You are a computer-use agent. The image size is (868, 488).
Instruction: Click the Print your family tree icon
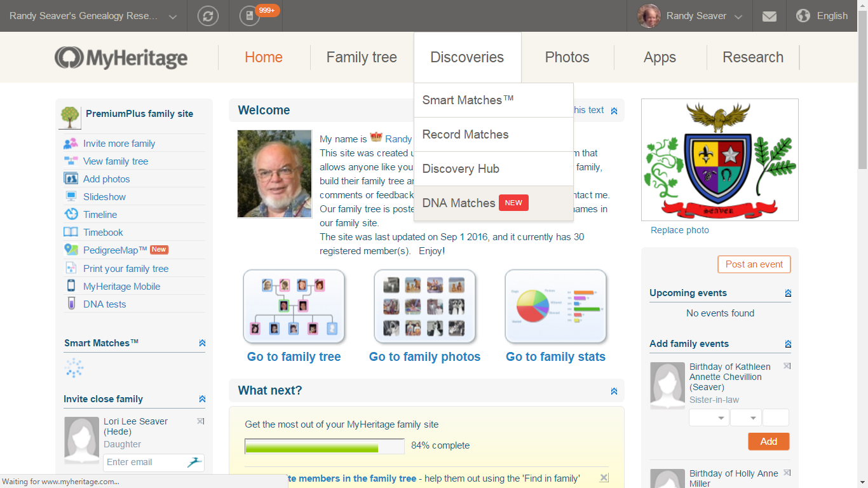71,269
